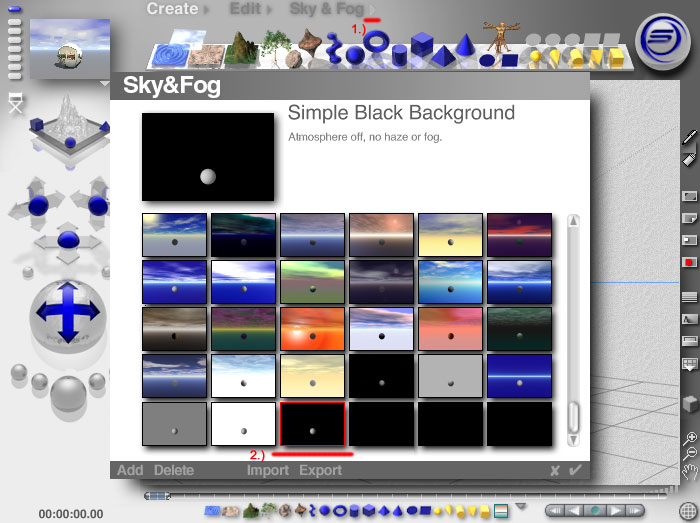This screenshot has height=523, width=700.
Task: Click the torus primitive icon
Action: (377, 42)
